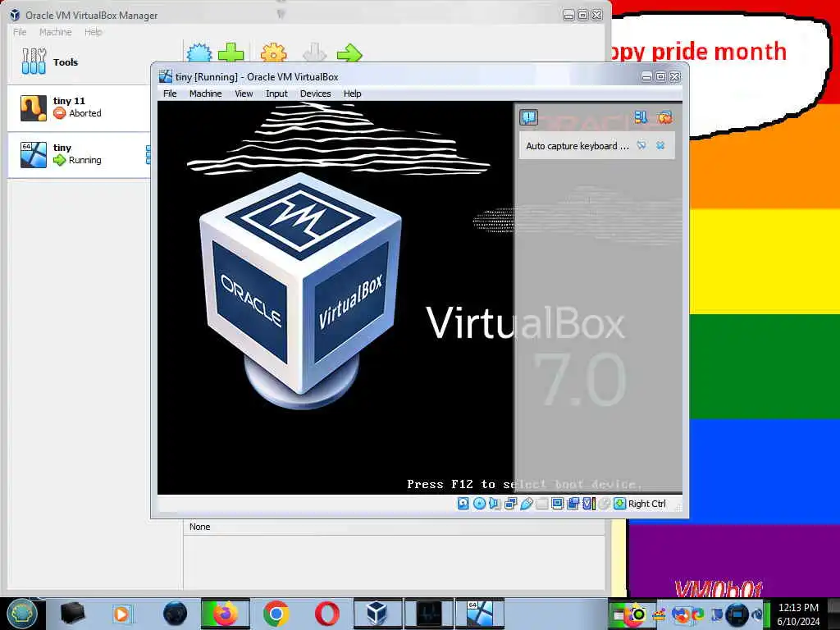Screen dimensions: 840x630
Task: Open File menu in VirtualBox Manager
Action: click(x=20, y=32)
